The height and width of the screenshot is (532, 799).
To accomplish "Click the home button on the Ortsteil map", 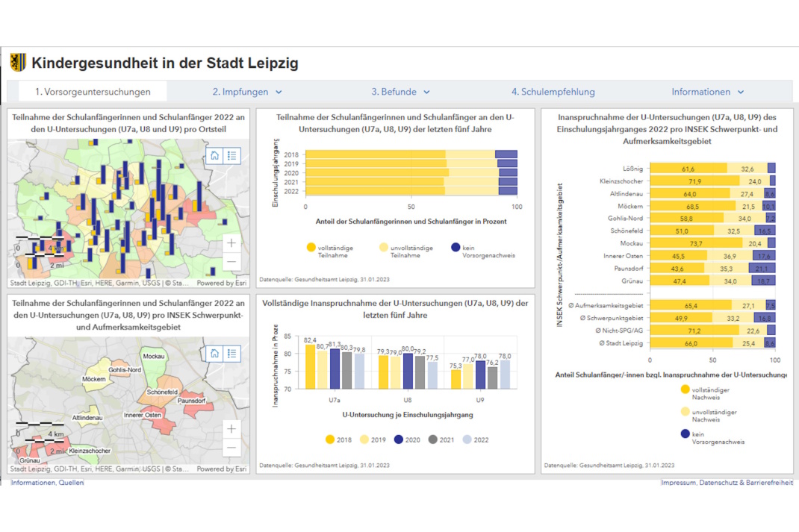I will coord(214,155).
